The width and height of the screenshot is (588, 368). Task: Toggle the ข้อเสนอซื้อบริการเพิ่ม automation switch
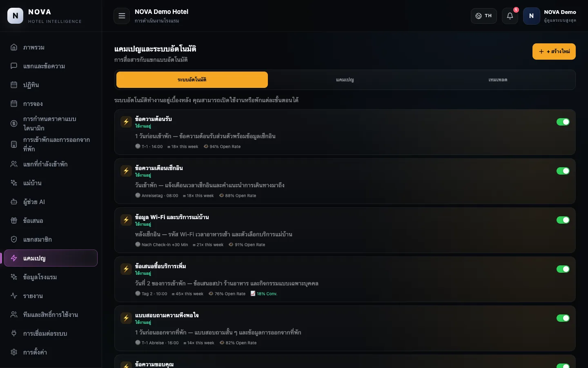pos(563,269)
